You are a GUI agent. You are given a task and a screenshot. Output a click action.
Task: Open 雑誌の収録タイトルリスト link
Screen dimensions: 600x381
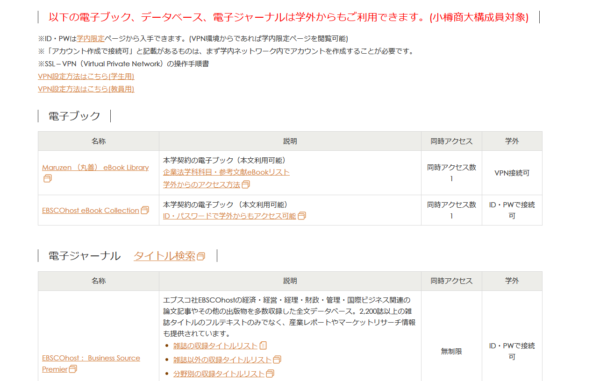[x=215, y=346]
